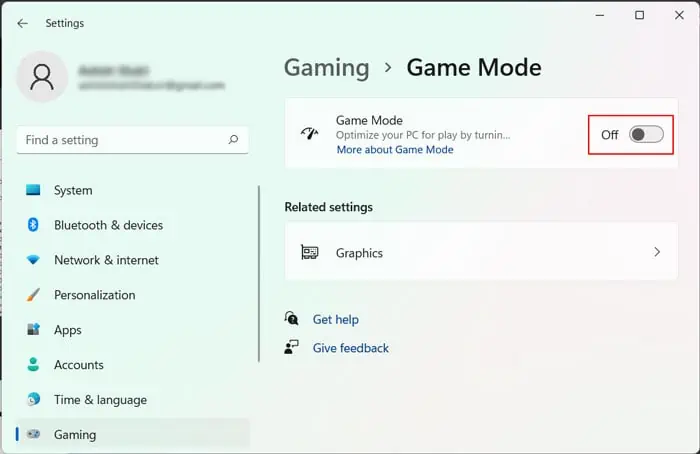
Task: Open Personalization section
Action: click(133, 295)
